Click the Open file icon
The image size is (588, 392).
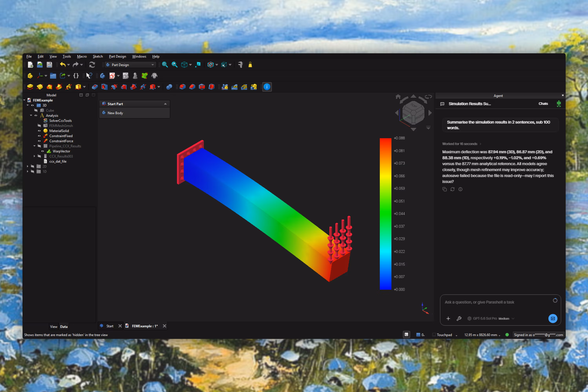(40, 65)
